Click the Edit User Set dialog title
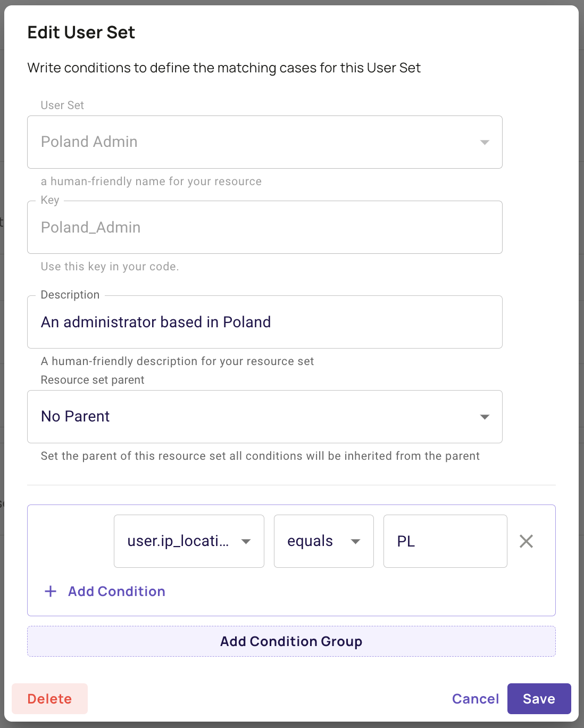Viewport: 584px width, 728px height. (x=81, y=32)
